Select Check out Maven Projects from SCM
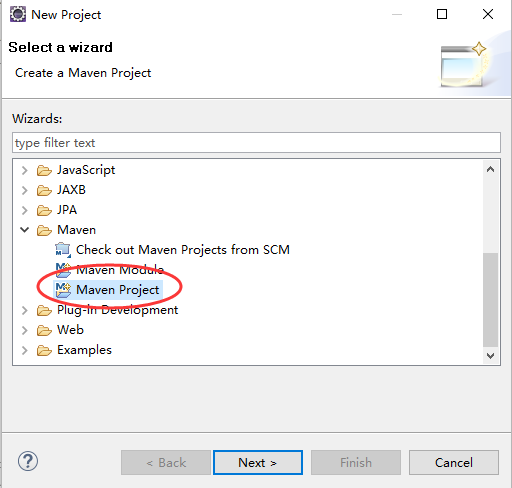512x488 pixels. point(183,250)
